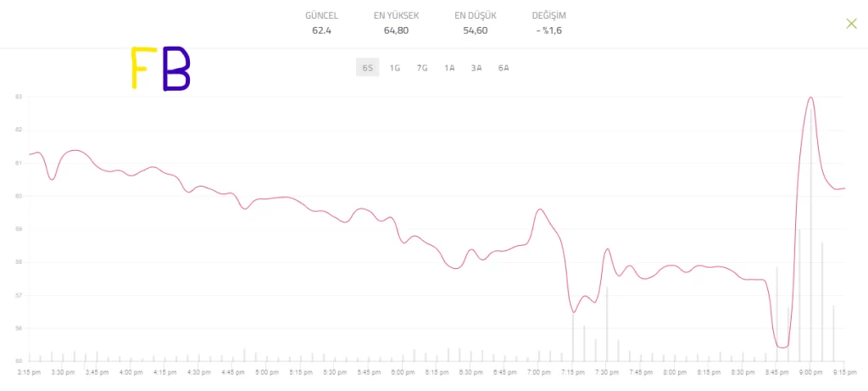Select the 6S time range tab

[367, 68]
